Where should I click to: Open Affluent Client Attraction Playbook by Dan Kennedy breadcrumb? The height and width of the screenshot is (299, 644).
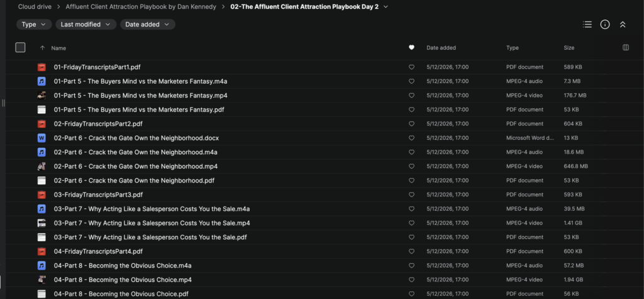141,7
